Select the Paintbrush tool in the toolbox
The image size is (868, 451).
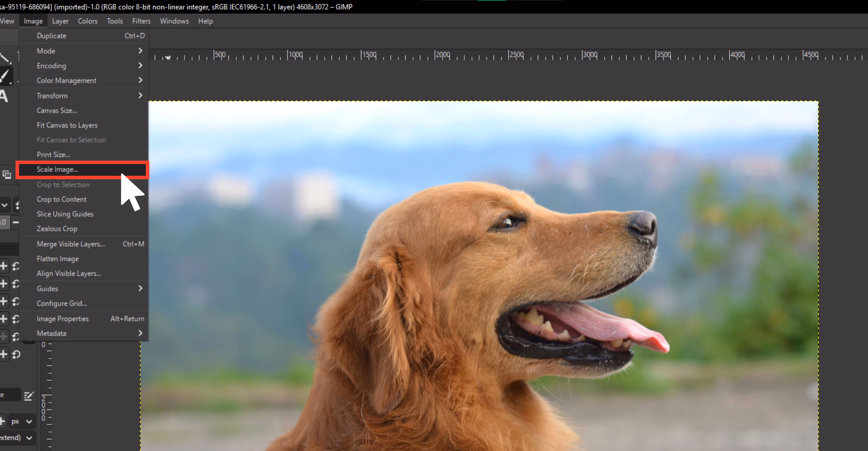(5, 76)
